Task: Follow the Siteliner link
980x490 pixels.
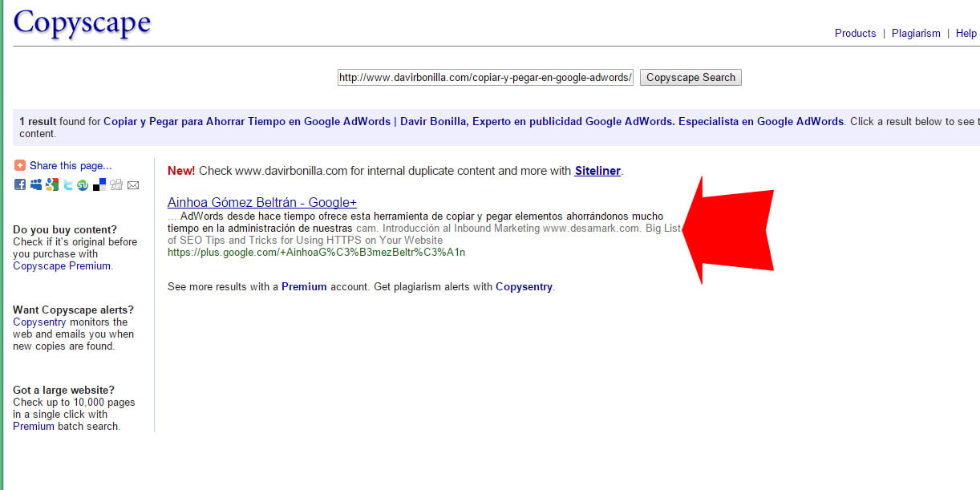Action: click(x=597, y=171)
